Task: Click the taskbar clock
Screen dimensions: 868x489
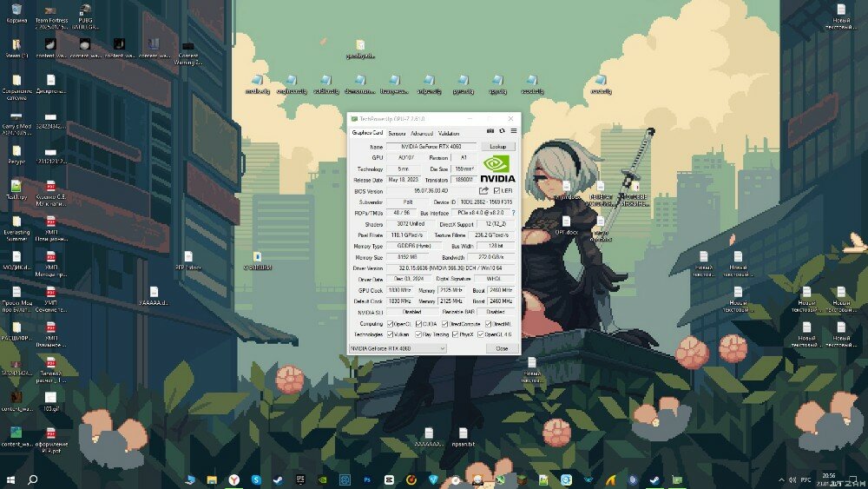Action: point(829,479)
